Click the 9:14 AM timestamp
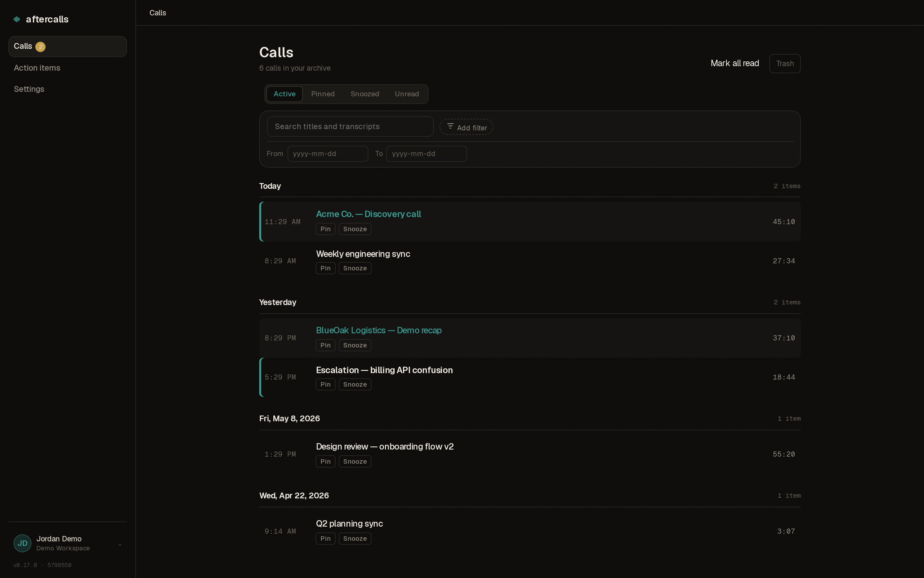Image resolution: width=924 pixels, height=578 pixels. pyautogui.click(x=280, y=531)
